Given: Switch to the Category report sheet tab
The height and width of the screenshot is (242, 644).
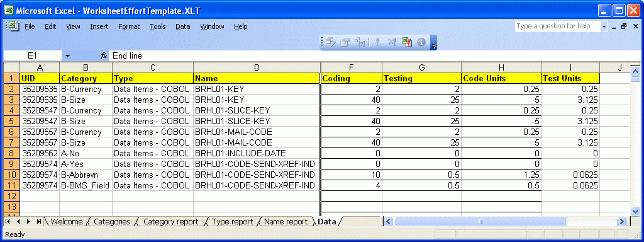Looking at the screenshot, I should [170, 221].
